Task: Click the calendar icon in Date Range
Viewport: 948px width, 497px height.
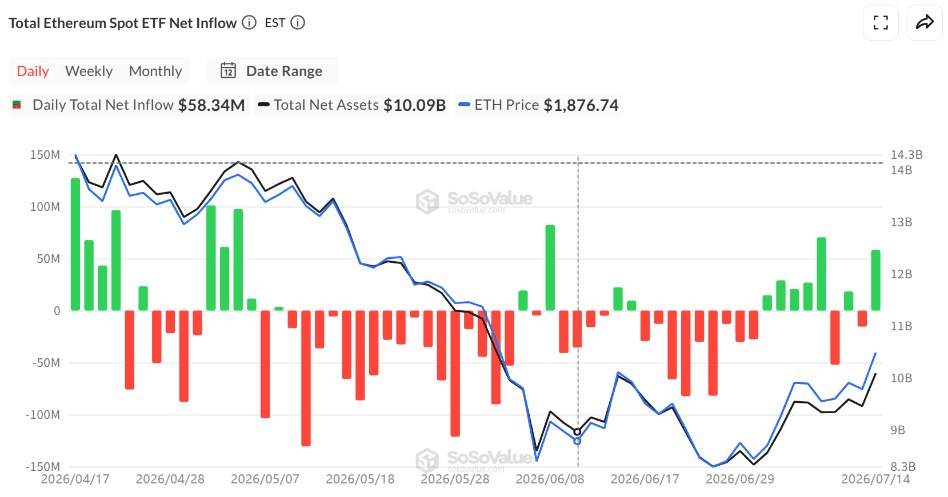Action: point(228,71)
